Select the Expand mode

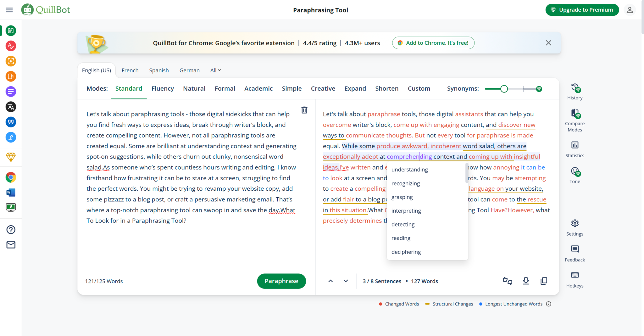tap(355, 89)
